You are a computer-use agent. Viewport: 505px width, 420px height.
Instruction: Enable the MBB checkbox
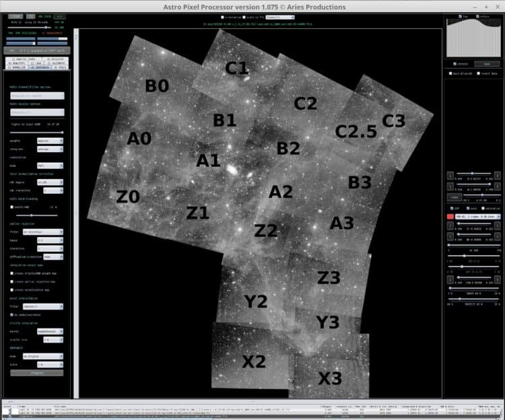pyautogui.click(x=12, y=207)
